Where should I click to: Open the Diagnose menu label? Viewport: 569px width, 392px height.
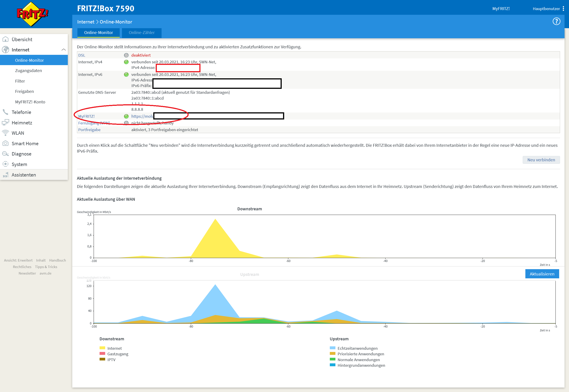click(22, 154)
